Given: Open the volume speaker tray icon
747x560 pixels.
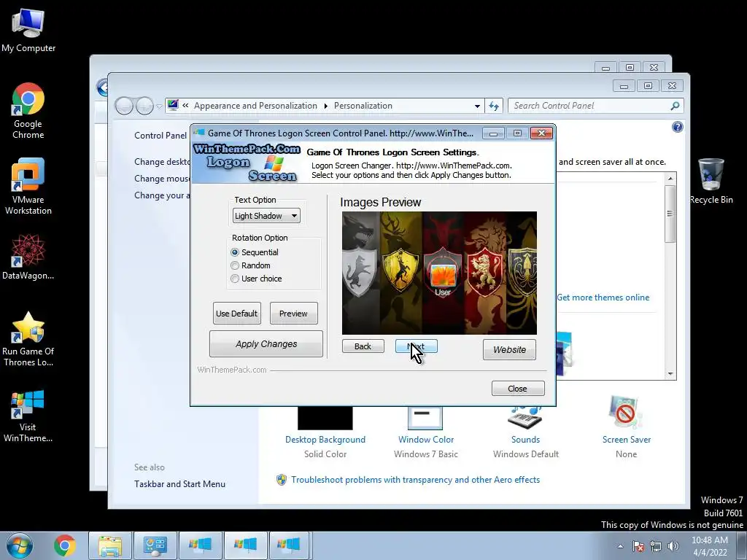Looking at the screenshot, I should [x=673, y=546].
